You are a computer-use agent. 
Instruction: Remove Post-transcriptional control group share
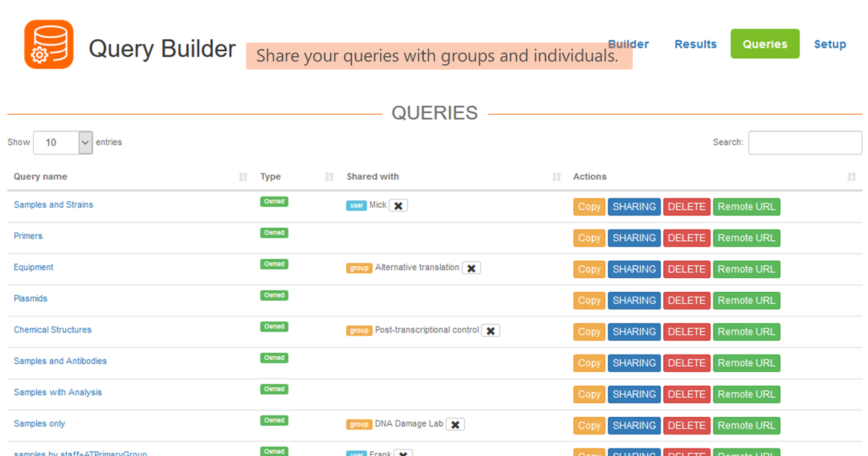[x=491, y=330]
